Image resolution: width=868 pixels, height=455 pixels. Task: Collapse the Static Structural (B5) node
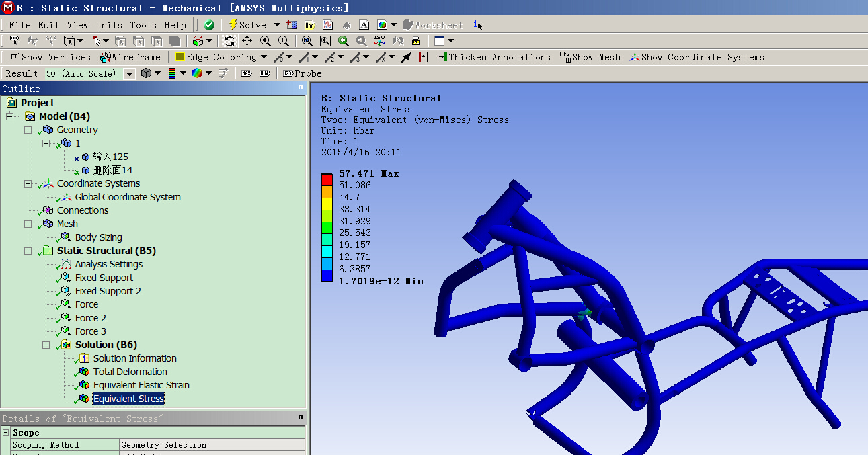tap(28, 251)
